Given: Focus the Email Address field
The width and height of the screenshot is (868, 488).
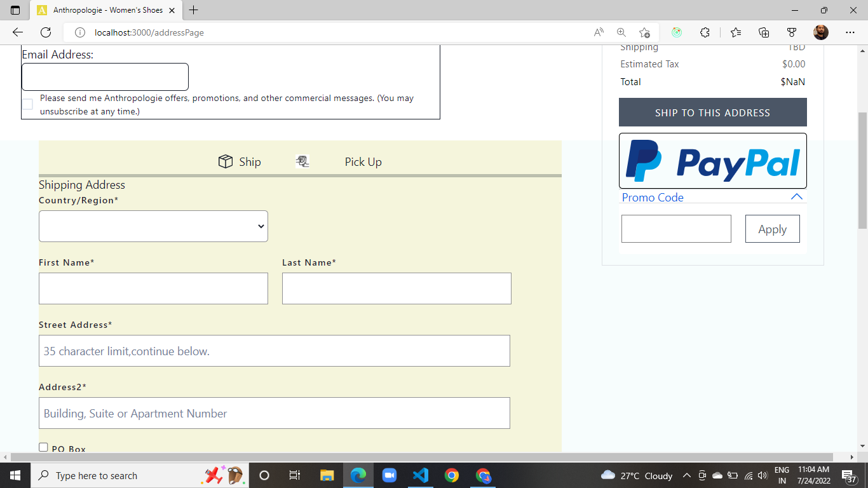Looking at the screenshot, I should [x=105, y=77].
